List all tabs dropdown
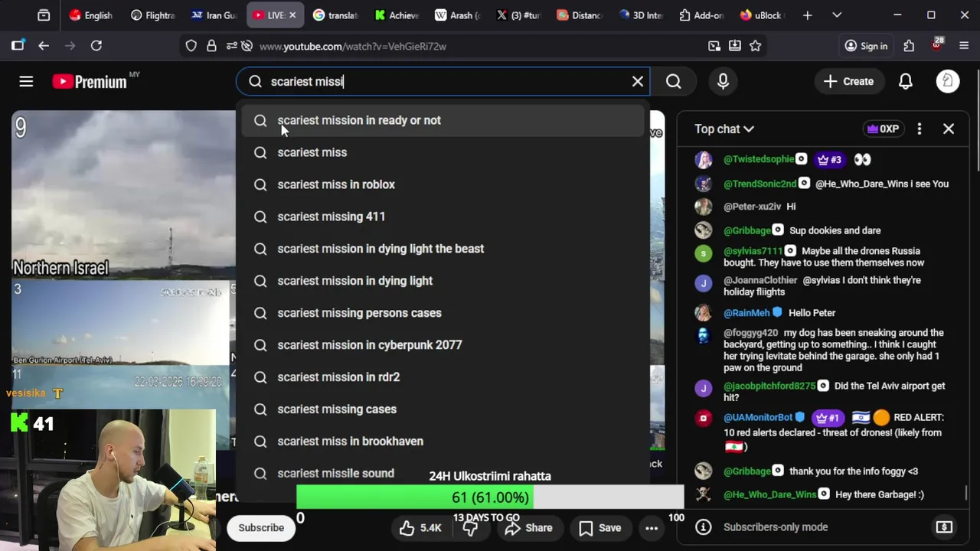Screen dimensions: 980x551 pos(837,15)
